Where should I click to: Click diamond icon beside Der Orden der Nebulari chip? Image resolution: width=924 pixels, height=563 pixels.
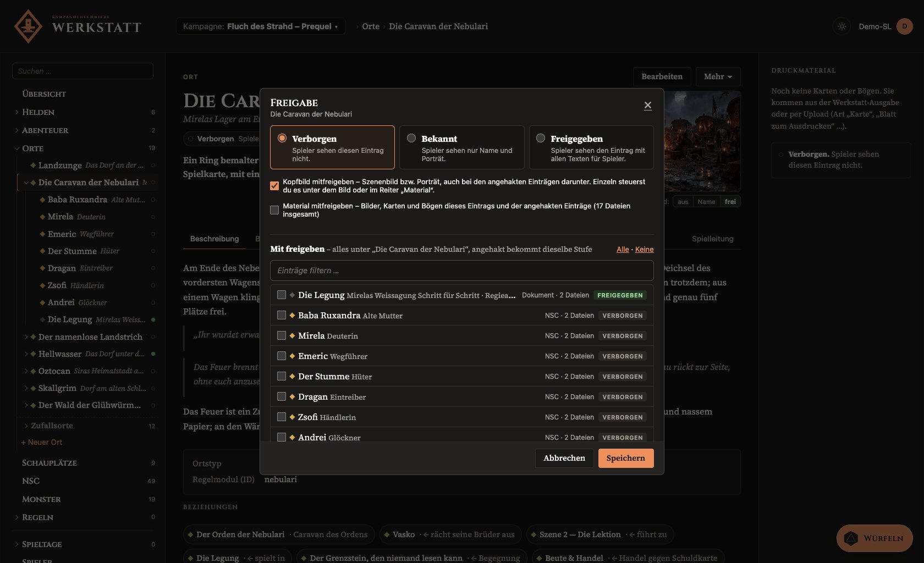190,534
